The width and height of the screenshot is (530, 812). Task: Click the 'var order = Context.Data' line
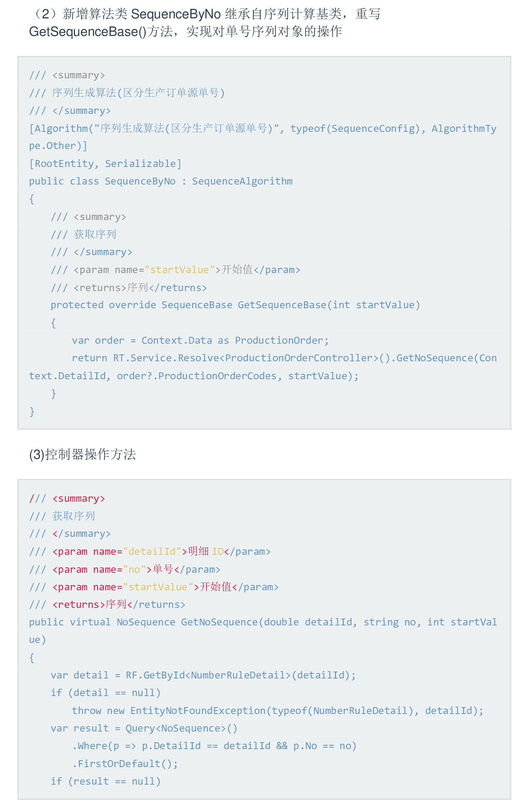pyautogui.click(x=200, y=340)
